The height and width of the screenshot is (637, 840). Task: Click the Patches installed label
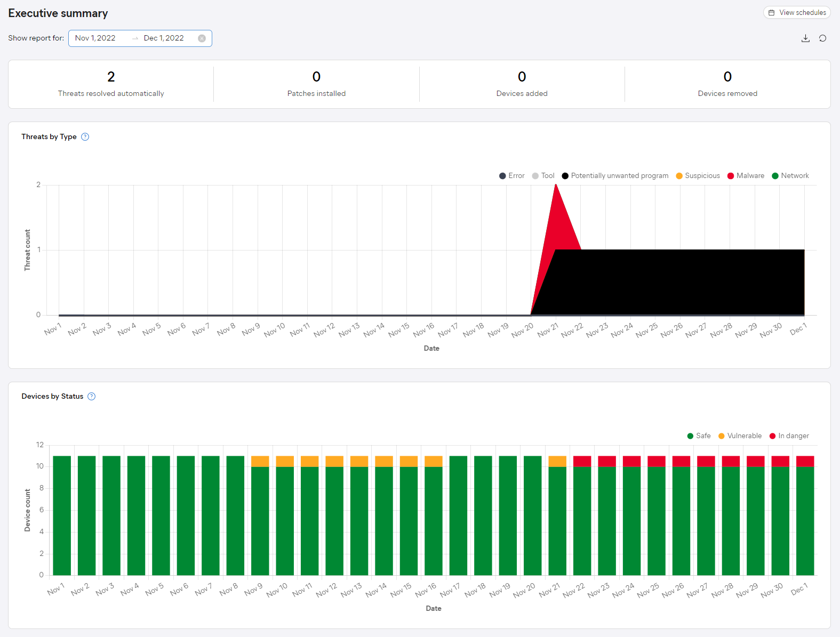pos(316,94)
